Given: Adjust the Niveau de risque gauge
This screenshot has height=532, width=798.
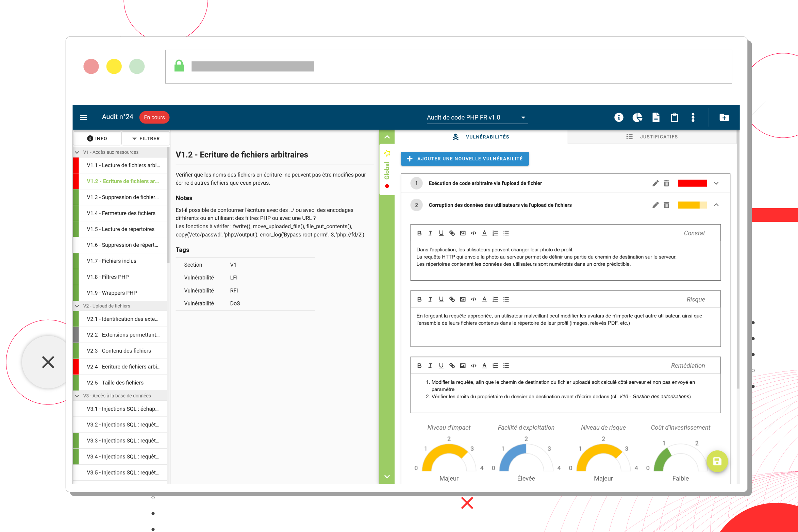Looking at the screenshot, I should (x=603, y=458).
